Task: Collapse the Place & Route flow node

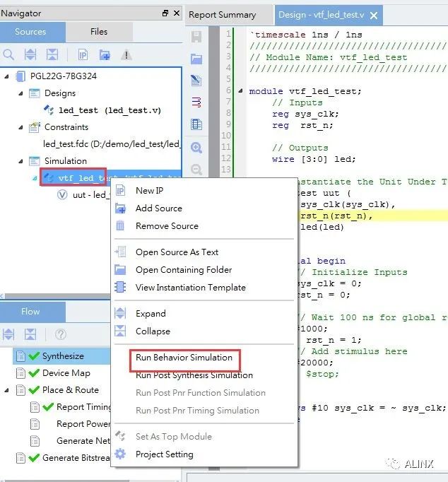Action: [x=6, y=390]
